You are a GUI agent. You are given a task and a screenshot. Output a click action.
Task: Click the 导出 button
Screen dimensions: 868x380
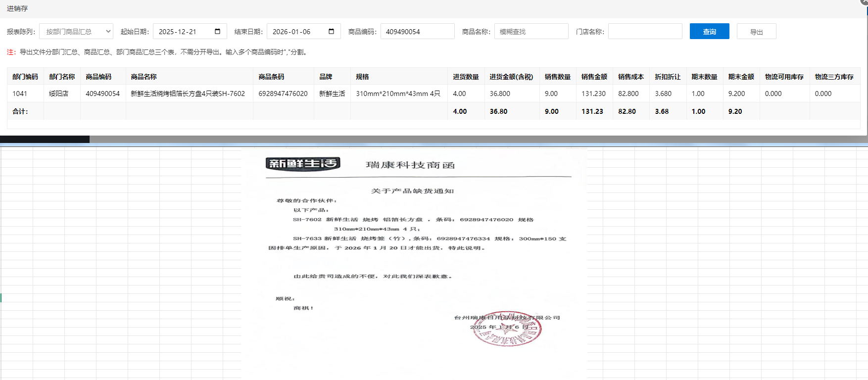pyautogui.click(x=756, y=32)
